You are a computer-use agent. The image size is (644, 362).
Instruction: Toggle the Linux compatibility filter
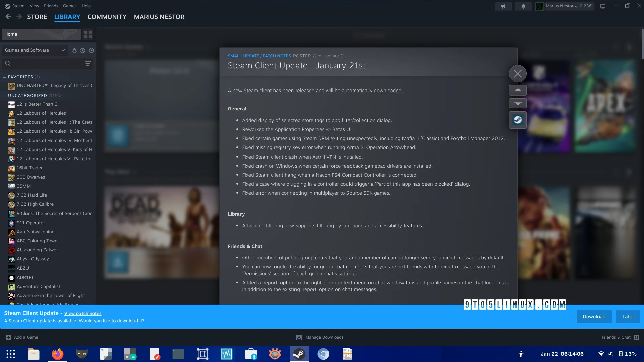coord(74,50)
